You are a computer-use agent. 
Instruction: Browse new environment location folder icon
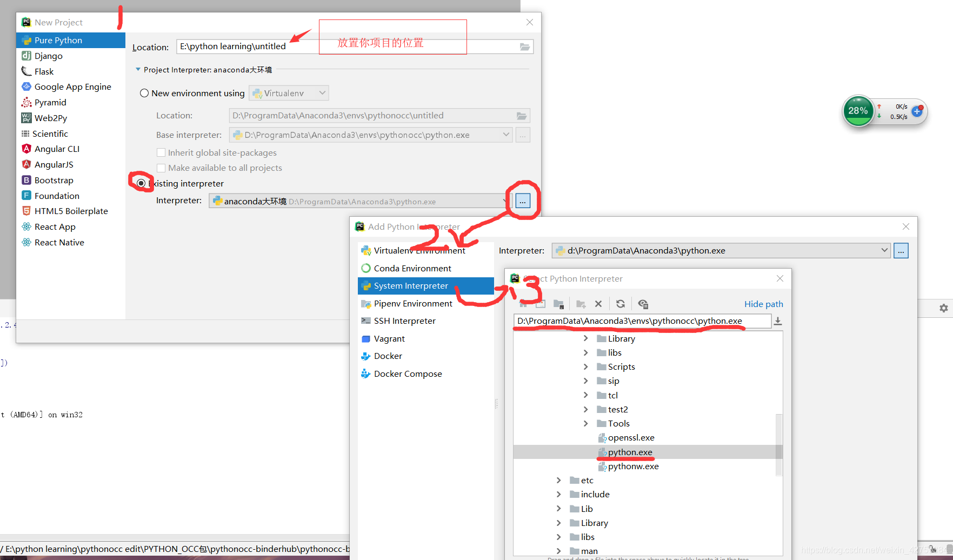click(521, 116)
